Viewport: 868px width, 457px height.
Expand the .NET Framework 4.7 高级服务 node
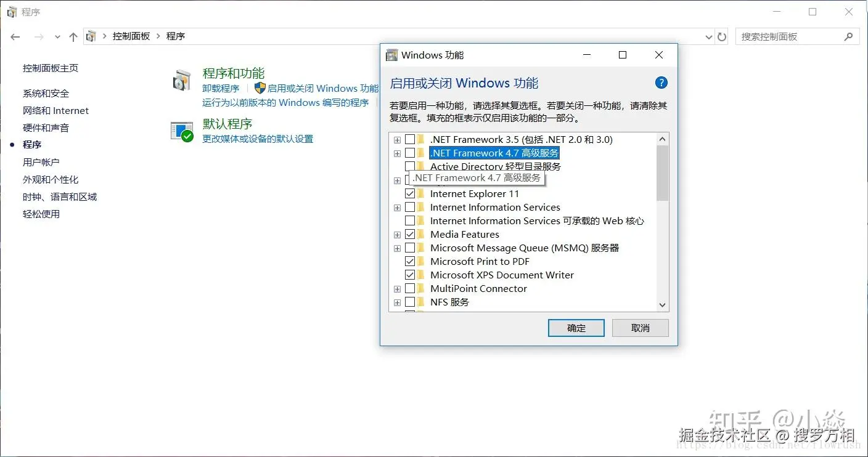pyautogui.click(x=397, y=154)
